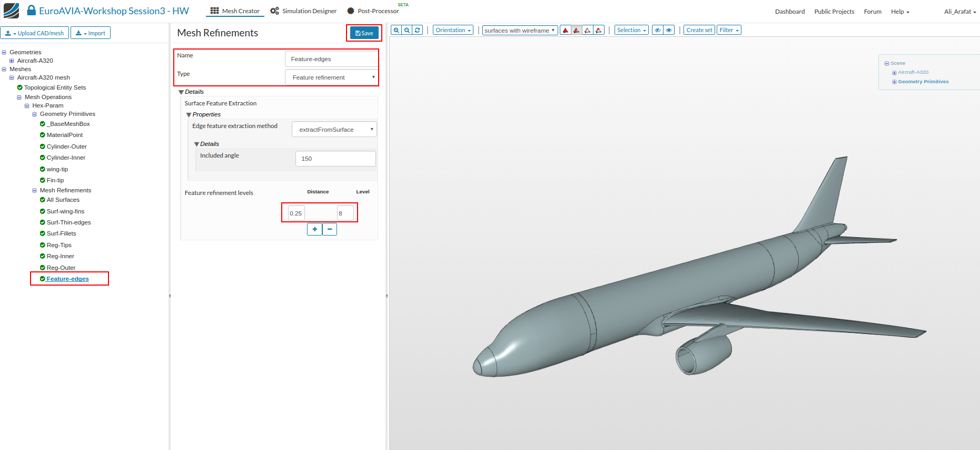This screenshot has height=450, width=980.
Task: Click the Distance value field 0.25
Action: [x=296, y=213]
